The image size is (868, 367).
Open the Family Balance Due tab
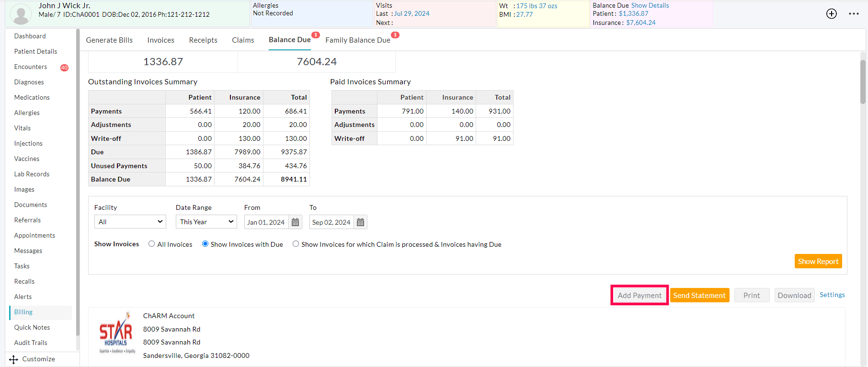pyautogui.click(x=357, y=40)
